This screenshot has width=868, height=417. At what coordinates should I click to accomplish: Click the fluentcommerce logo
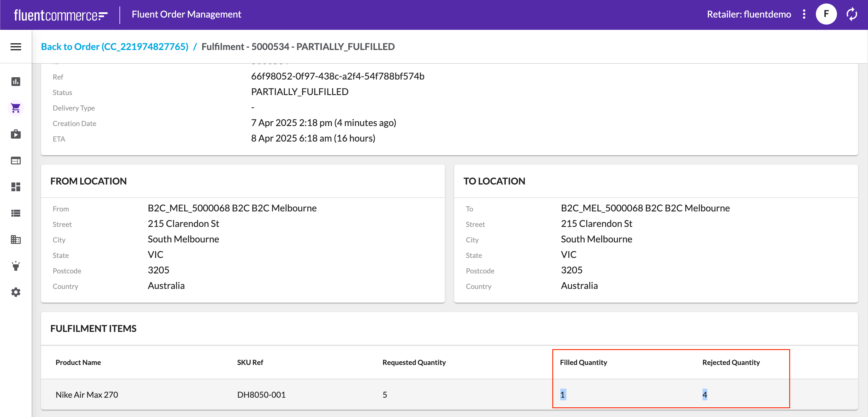tap(61, 15)
